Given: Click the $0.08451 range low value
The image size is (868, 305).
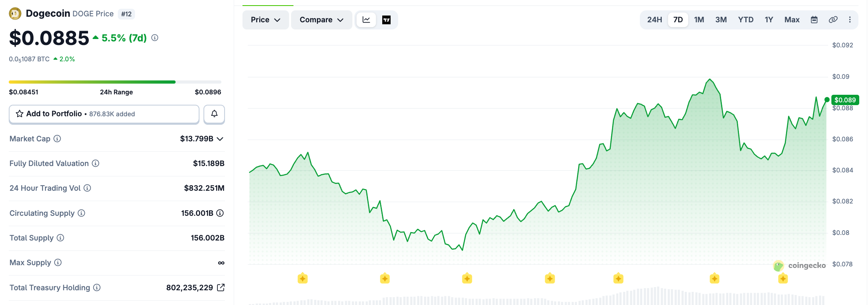Looking at the screenshot, I should [23, 92].
